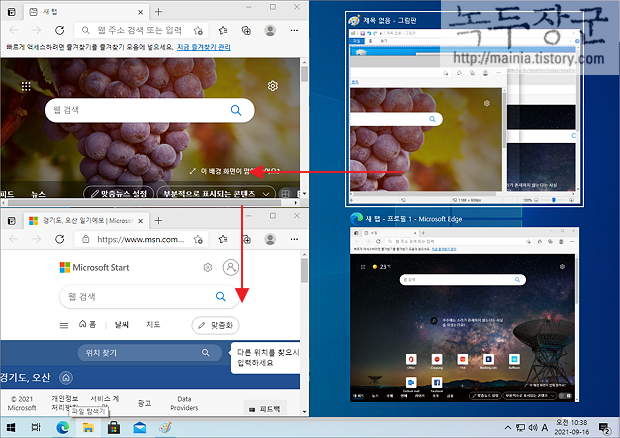620x438 pixels.
Task: Click the address bar in top Edge window
Action: point(139,30)
